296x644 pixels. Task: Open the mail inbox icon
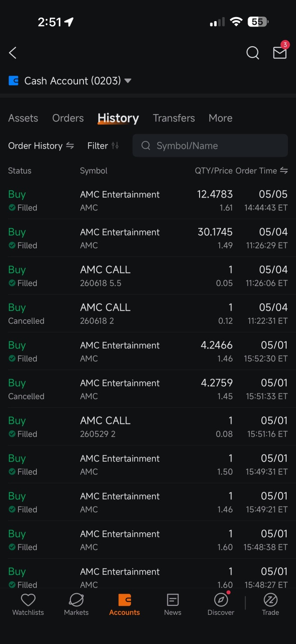point(280,53)
